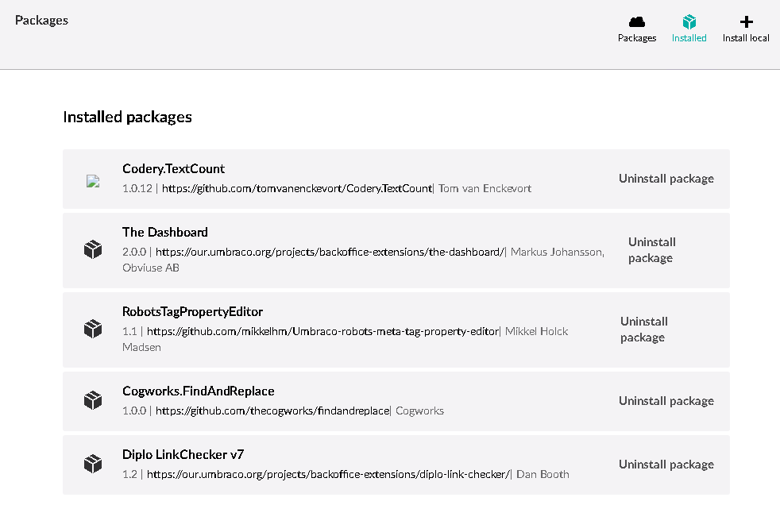Image resolution: width=780 pixels, height=532 pixels.
Task: Open the Packages cloud icon
Action: pos(637,21)
